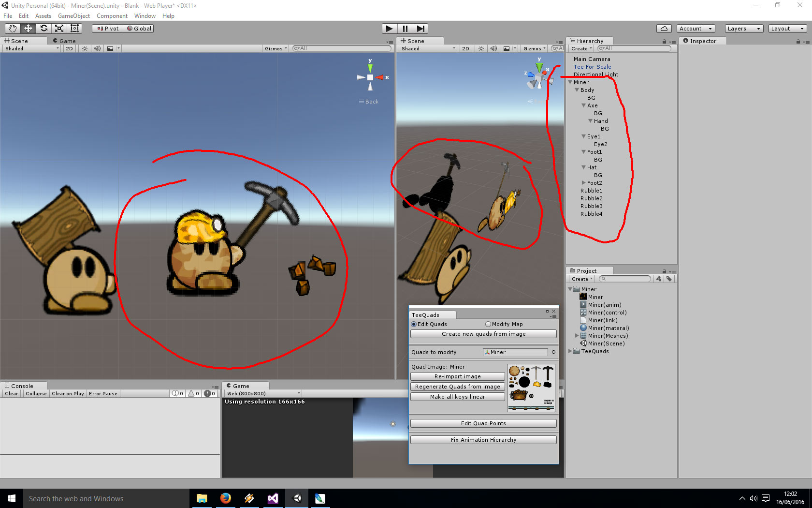Select the Hand tool in toolbar

13,29
